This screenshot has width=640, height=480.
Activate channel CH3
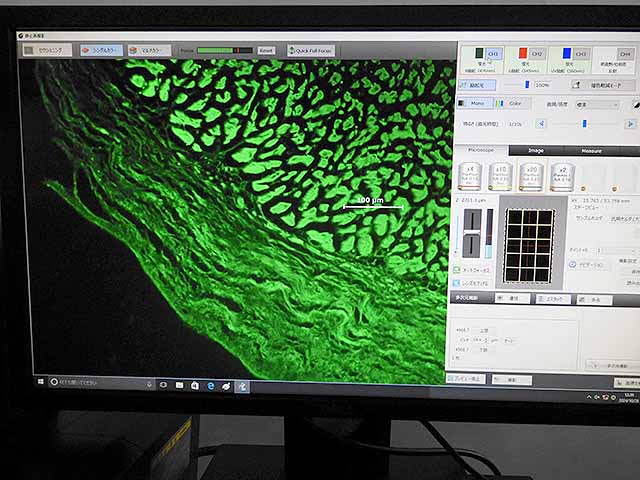(581, 53)
